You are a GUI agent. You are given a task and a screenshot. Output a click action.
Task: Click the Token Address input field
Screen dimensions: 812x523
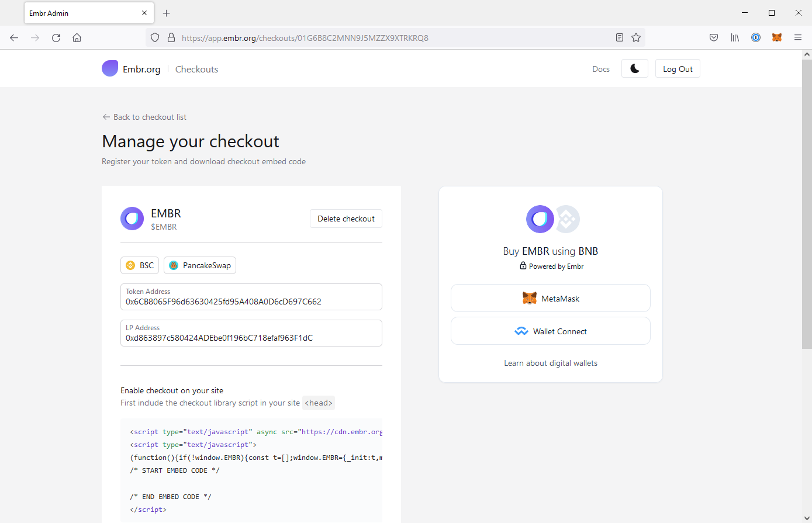tap(251, 297)
